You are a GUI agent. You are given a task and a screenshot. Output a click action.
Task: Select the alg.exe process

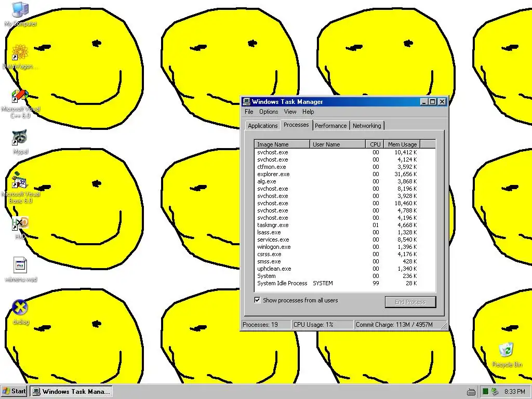click(345, 181)
